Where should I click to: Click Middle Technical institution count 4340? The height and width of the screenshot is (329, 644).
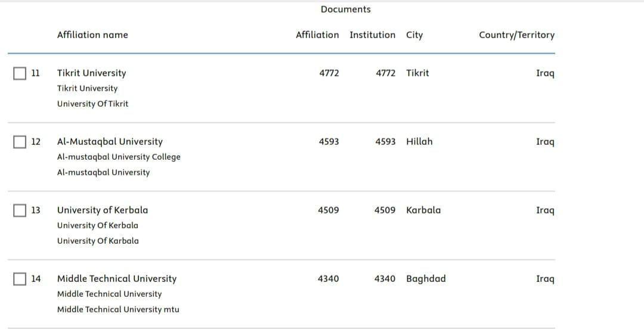click(x=385, y=279)
